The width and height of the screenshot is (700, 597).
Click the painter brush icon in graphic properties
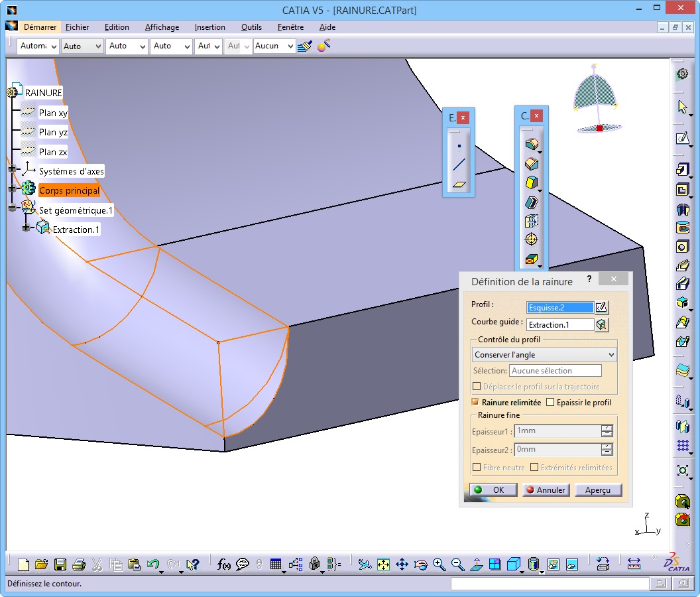click(x=304, y=46)
